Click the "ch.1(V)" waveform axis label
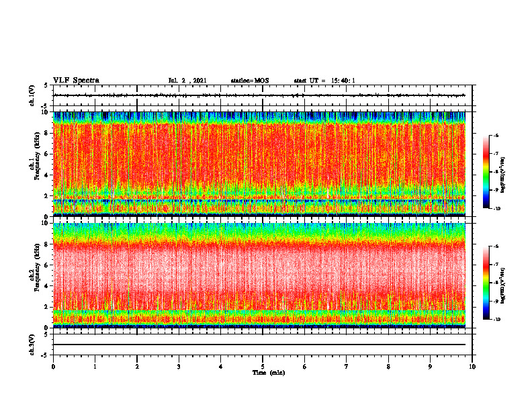The image size is (532, 411). point(32,95)
